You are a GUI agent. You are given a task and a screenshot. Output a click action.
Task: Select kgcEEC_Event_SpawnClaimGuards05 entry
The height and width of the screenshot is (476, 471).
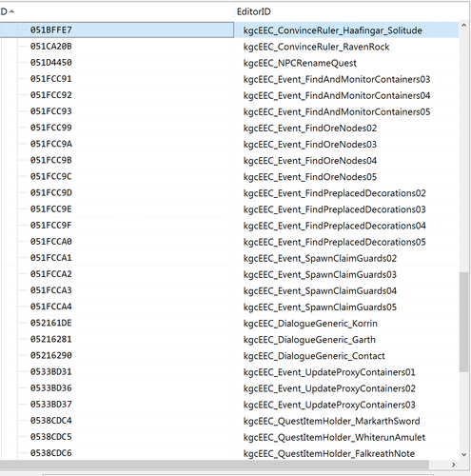tap(320, 307)
